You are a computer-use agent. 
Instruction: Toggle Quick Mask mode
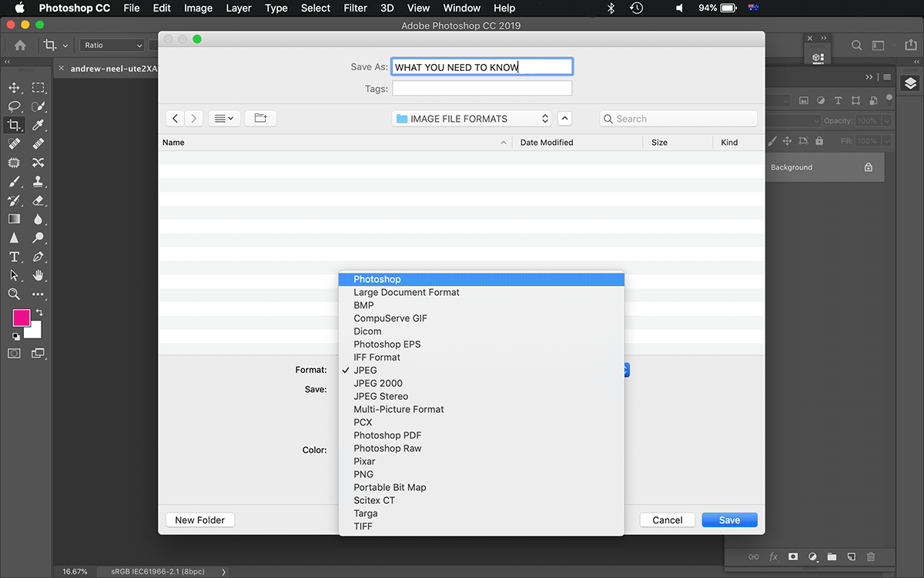coord(14,353)
